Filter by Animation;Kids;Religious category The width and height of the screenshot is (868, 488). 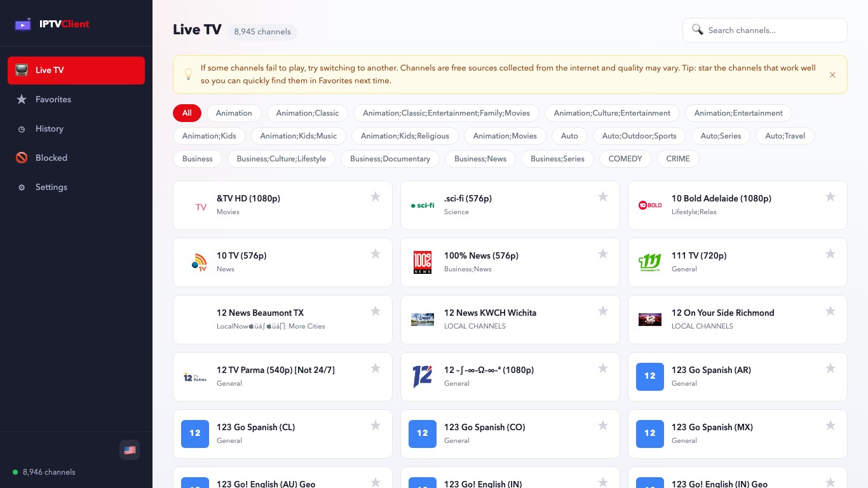click(x=405, y=136)
